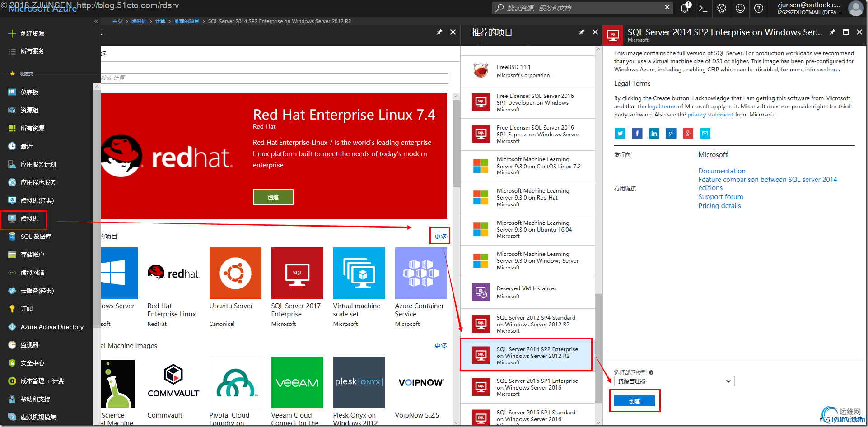
Task: Open the 选择部署模型 dropdown
Action: point(674,381)
